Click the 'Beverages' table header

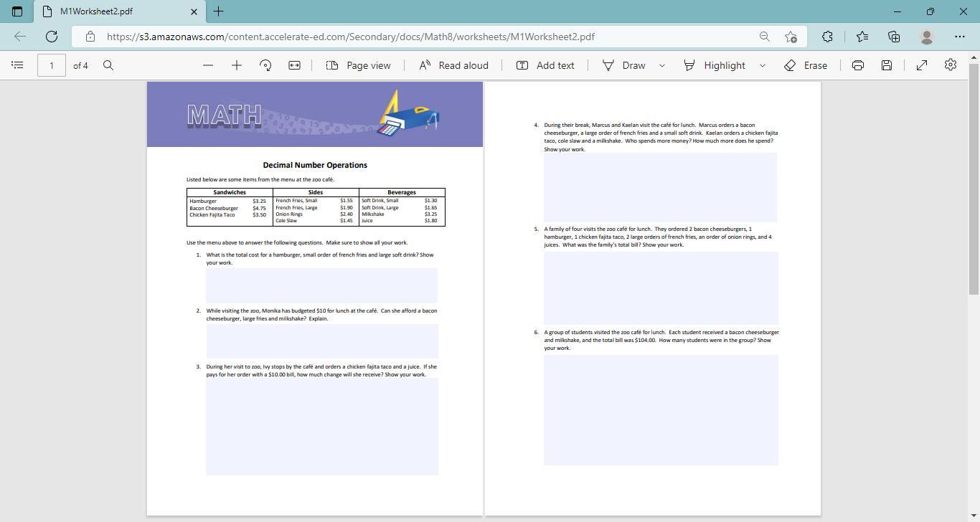pyautogui.click(x=402, y=192)
